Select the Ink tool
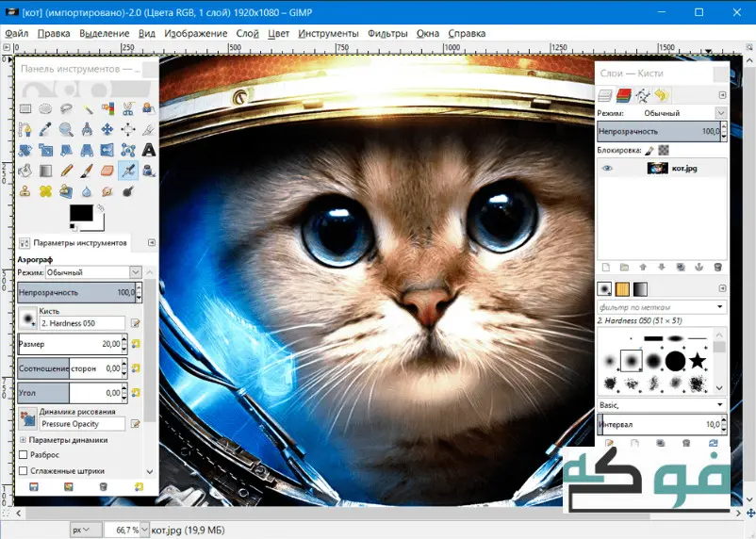The width and height of the screenshot is (756, 539). 149,171
